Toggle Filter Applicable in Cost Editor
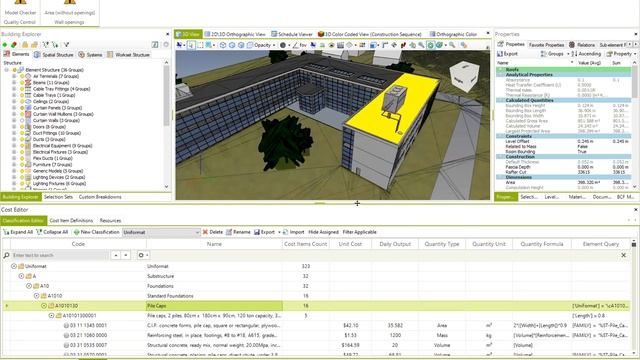 pyautogui.click(x=359, y=232)
